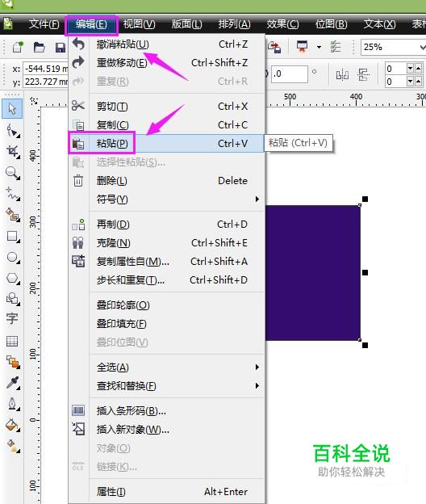Image resolution: width=426 pixels, height=504 pixels.
Task: Choose 插入新对象(W)... from the menu
Action: tap(167, 430)
